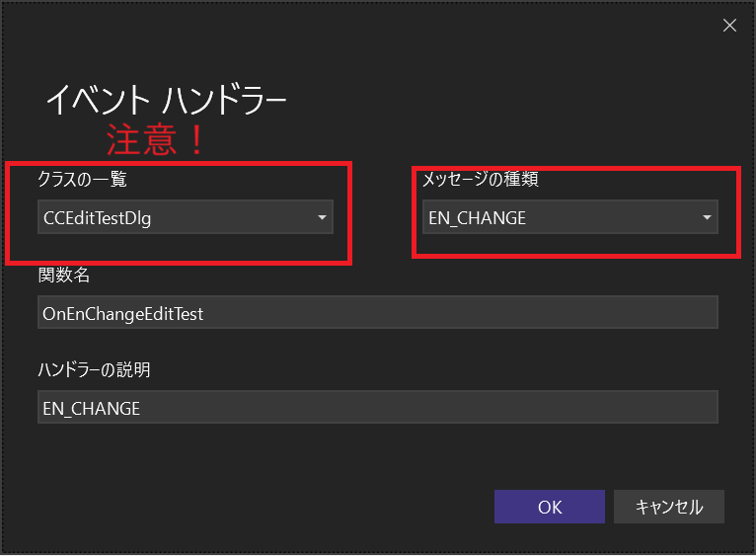This screenshot has width=756, height=556.
Task: Click the 関数名 label
Action: pyautogui.click(x=64, y=275)
